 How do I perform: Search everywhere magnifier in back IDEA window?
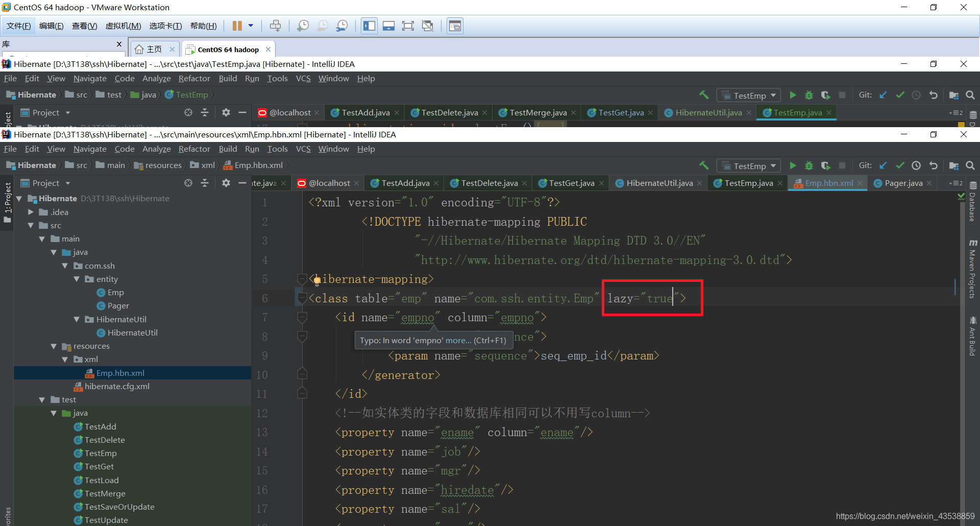point(970,95)
